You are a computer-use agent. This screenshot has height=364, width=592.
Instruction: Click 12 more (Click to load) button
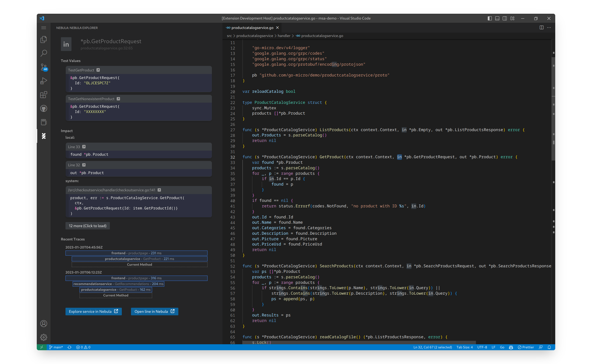pyautogui.click(x=87, y=226)
